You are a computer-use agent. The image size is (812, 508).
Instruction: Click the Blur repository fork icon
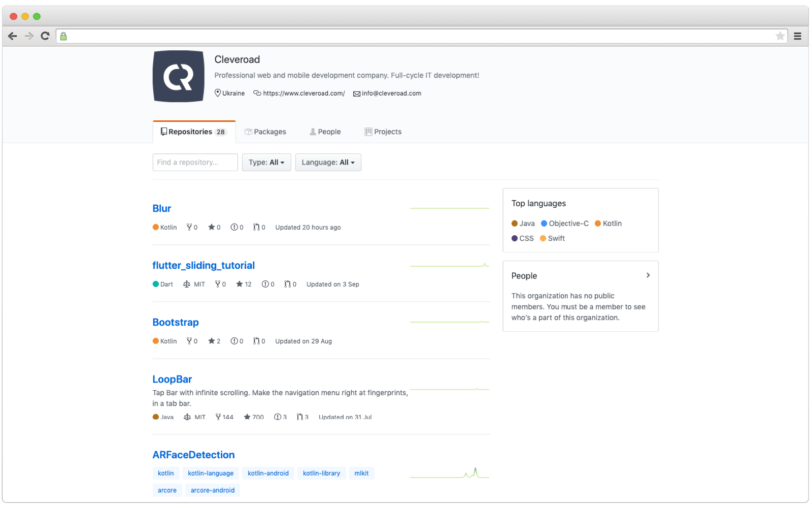(x=189, y=227)
